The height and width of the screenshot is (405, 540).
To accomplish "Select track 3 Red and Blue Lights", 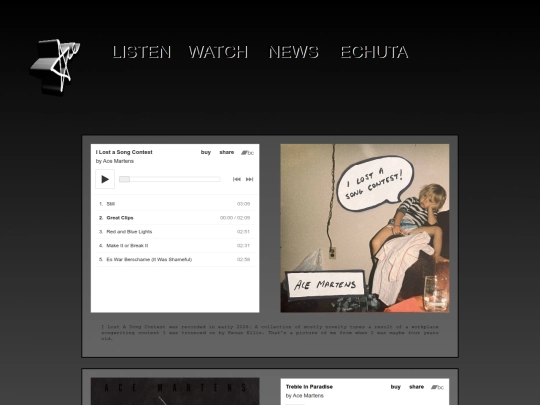I will click(x=175, y=232).
